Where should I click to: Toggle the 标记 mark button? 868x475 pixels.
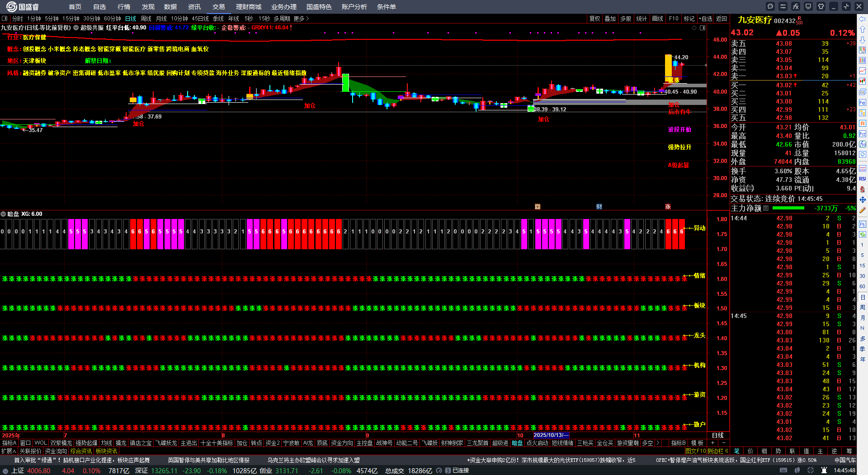pos(689,19)
